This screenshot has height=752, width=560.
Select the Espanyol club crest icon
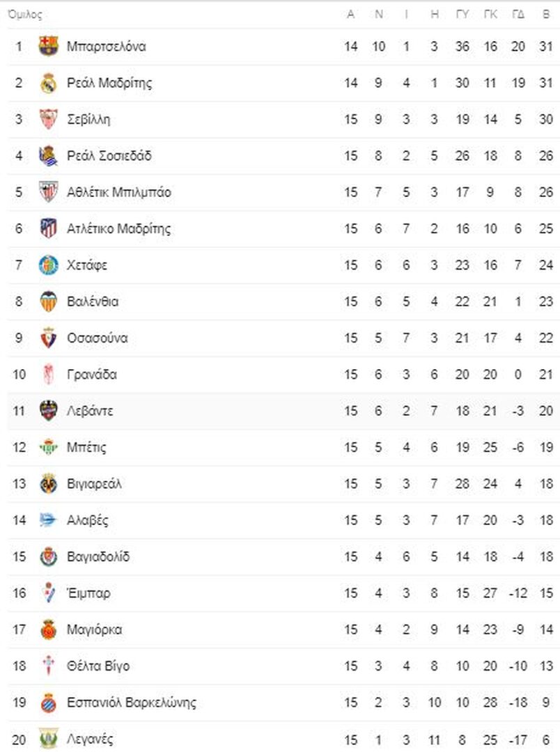click(49, 702)
